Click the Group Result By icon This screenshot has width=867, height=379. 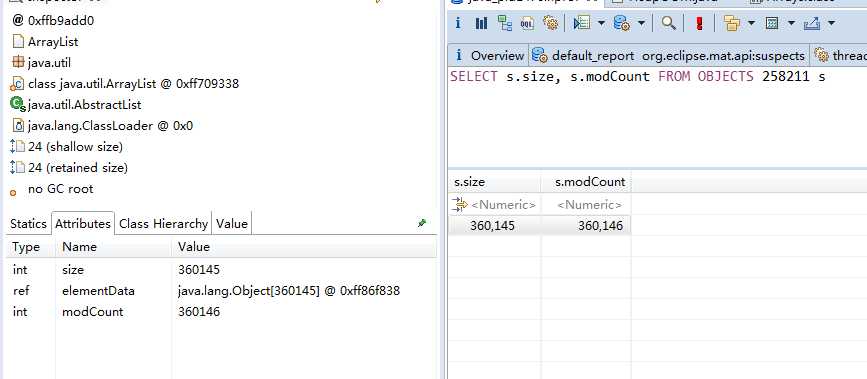[732, 23]
